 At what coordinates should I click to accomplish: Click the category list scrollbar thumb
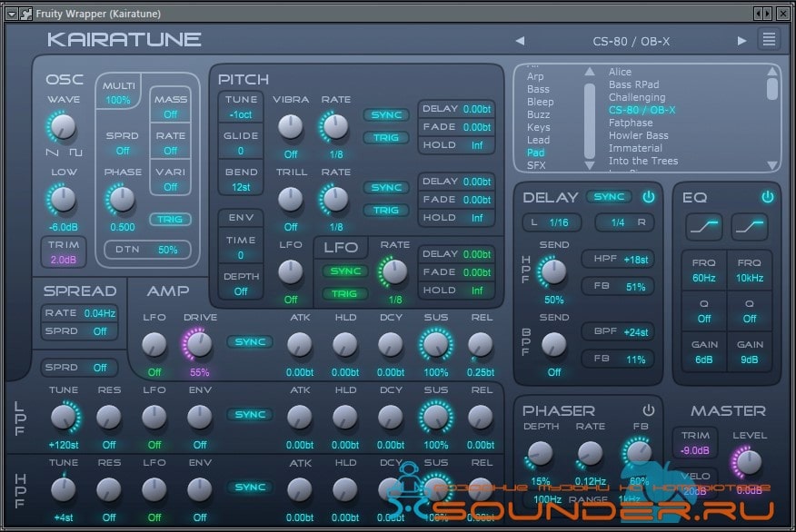coord(590,122)
